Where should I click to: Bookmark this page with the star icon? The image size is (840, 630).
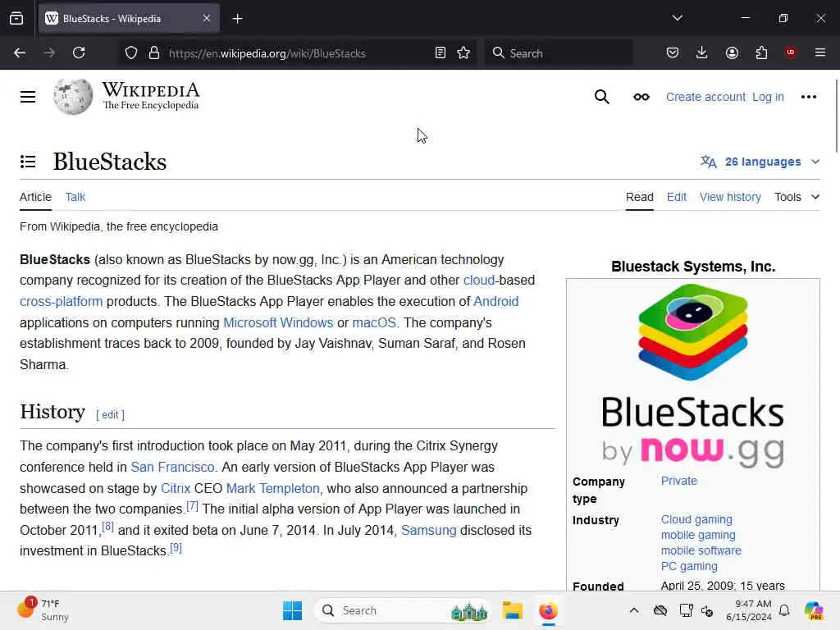tap(464, 53)
